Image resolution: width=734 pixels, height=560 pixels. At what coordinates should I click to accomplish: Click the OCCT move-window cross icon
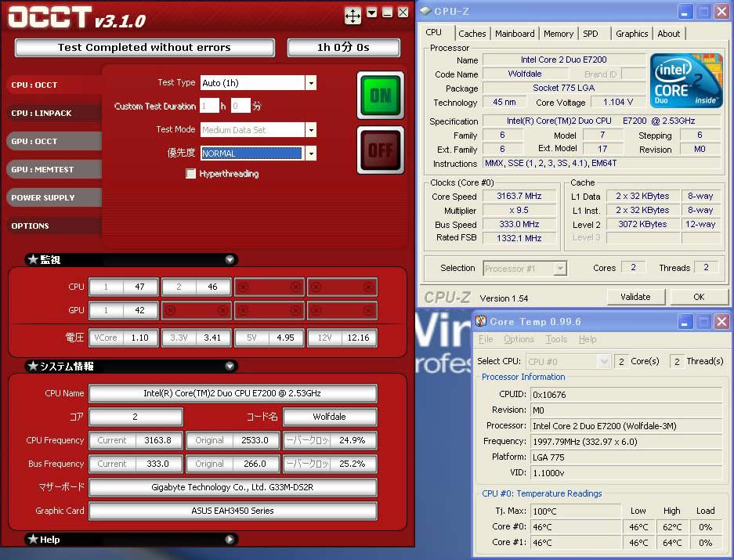coord(353,16)
